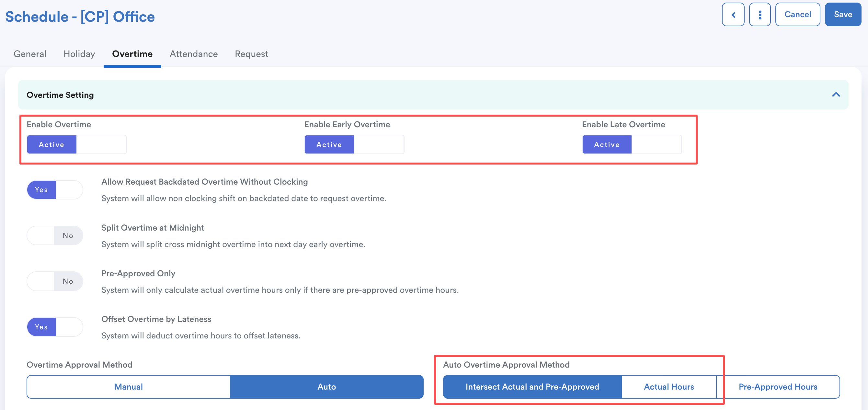Click the Cancel button
This screenshot has height=410, width=868.
point(797,15)
